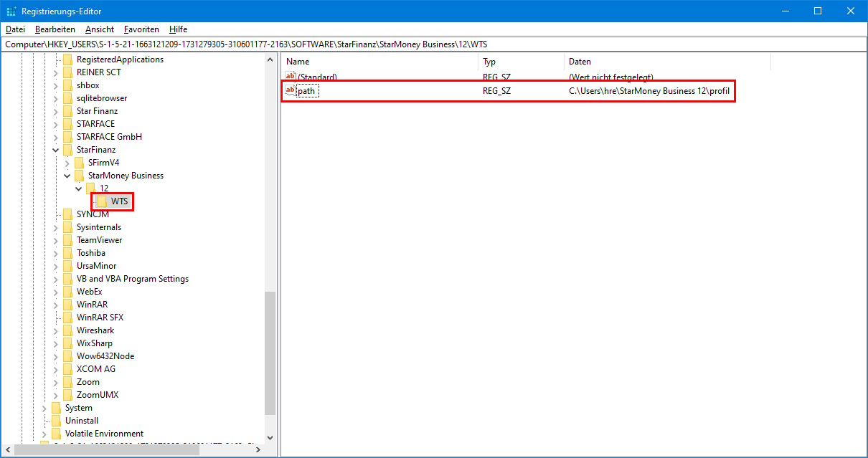The height and width of the screenshot is (458, 868).
Task: Collapse the 12 key
Action: click(79, 189)
